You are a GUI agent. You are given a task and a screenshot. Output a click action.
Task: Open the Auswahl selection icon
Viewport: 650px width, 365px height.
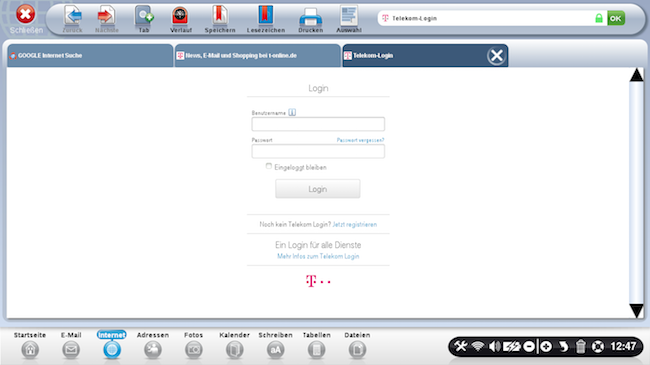[349, 16]
